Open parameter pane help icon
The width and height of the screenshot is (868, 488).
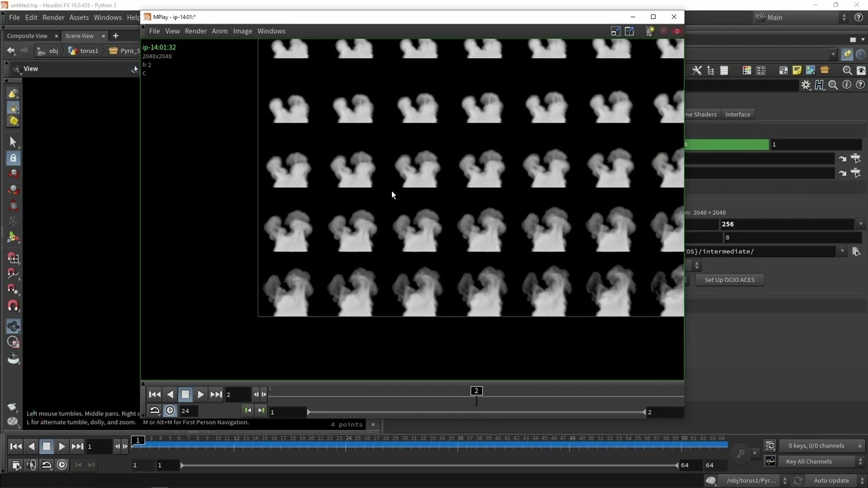[861, 85]
